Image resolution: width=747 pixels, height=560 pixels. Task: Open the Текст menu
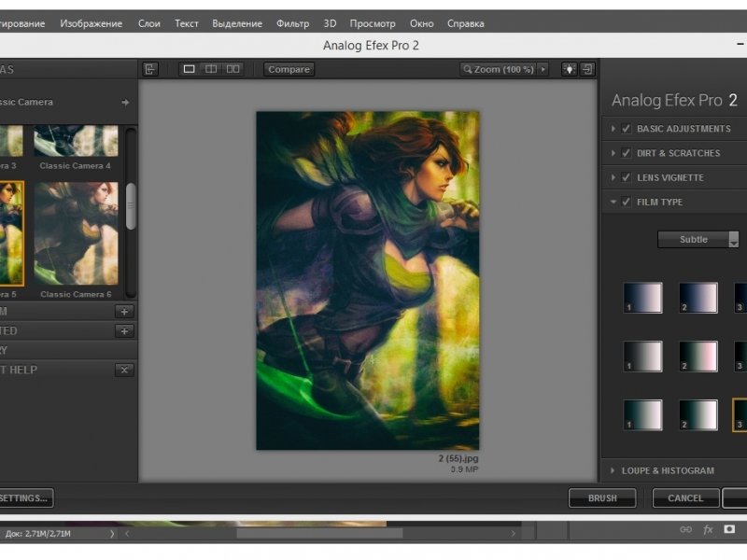click(186, 23)
